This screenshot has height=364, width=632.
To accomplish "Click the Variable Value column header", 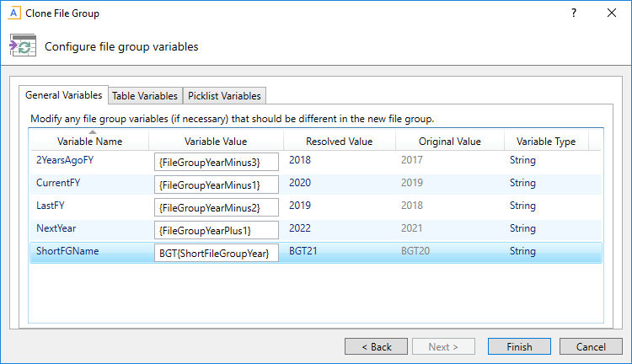I will coord(216,141).
